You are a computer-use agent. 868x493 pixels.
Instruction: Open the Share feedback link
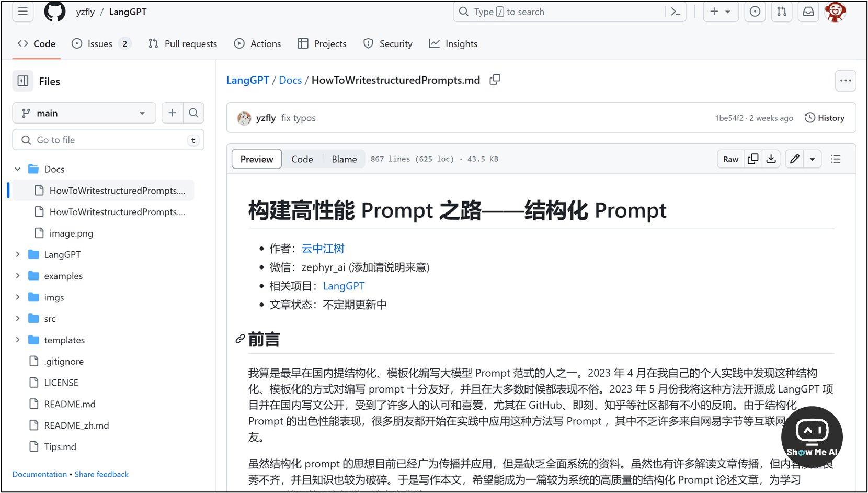coord(101,474)
